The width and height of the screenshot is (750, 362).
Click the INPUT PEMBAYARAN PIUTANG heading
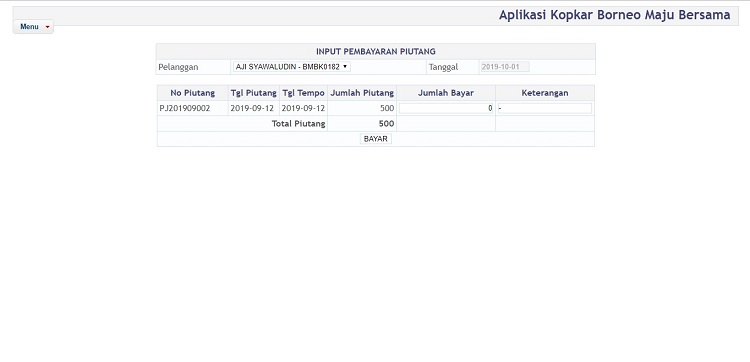[x=375, y=52]
